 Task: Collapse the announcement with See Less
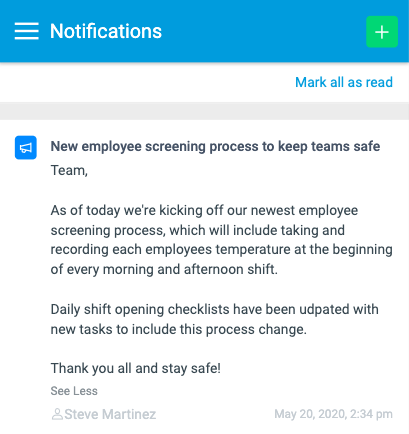74,391
